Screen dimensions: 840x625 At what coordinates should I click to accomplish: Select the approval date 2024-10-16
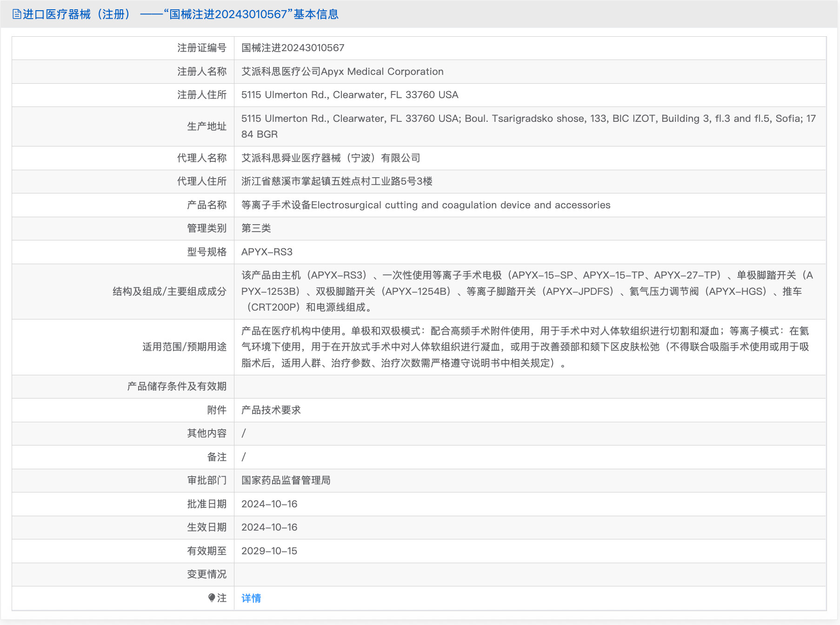coord(269,504)
